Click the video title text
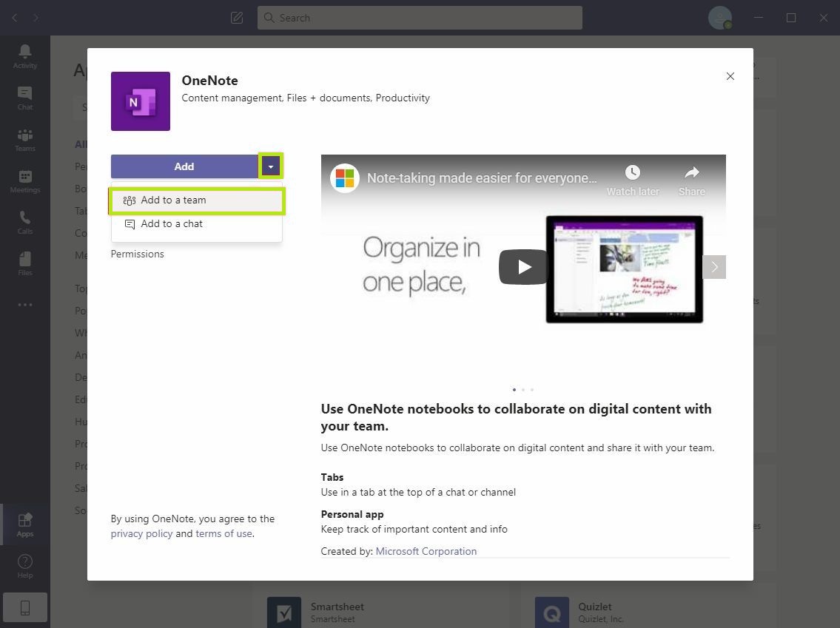This screenshot has width=840, height=628. click(482, 178)
